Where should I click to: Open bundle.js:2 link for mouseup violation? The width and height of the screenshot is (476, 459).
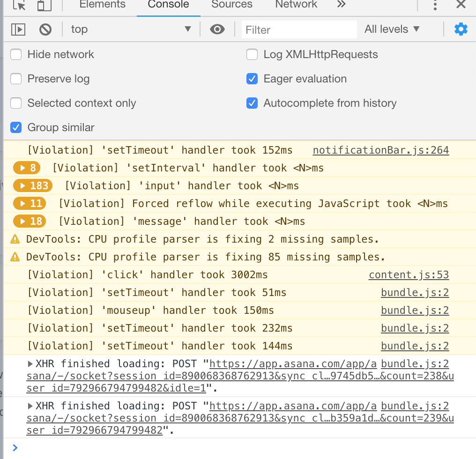[415, 310]
